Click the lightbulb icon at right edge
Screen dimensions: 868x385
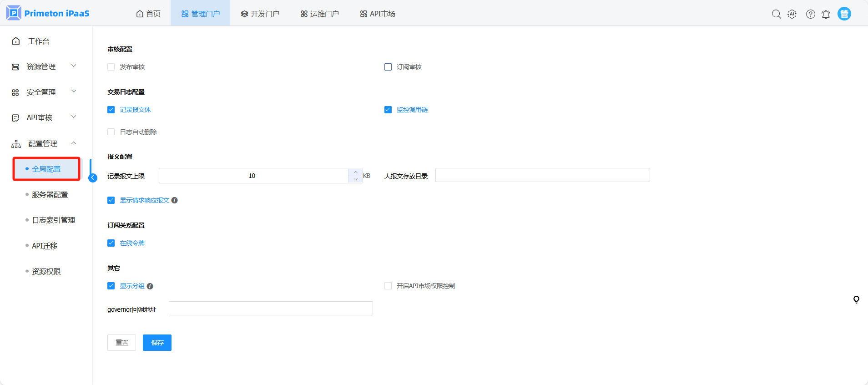856,299
